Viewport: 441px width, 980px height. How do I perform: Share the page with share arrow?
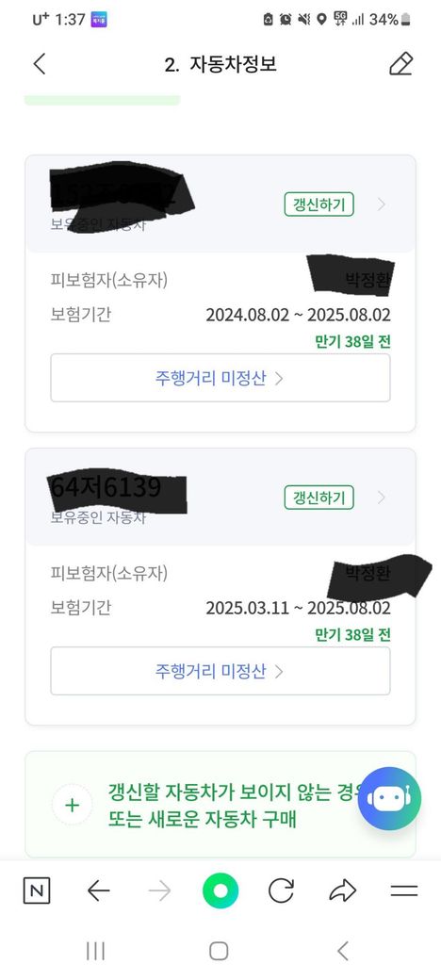(x=342, y=890)
